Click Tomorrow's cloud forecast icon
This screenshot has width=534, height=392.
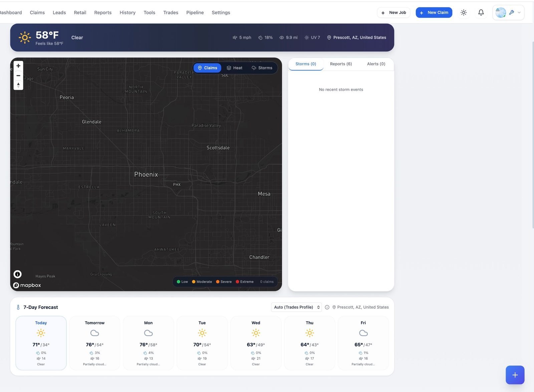(x=95, y=333)
